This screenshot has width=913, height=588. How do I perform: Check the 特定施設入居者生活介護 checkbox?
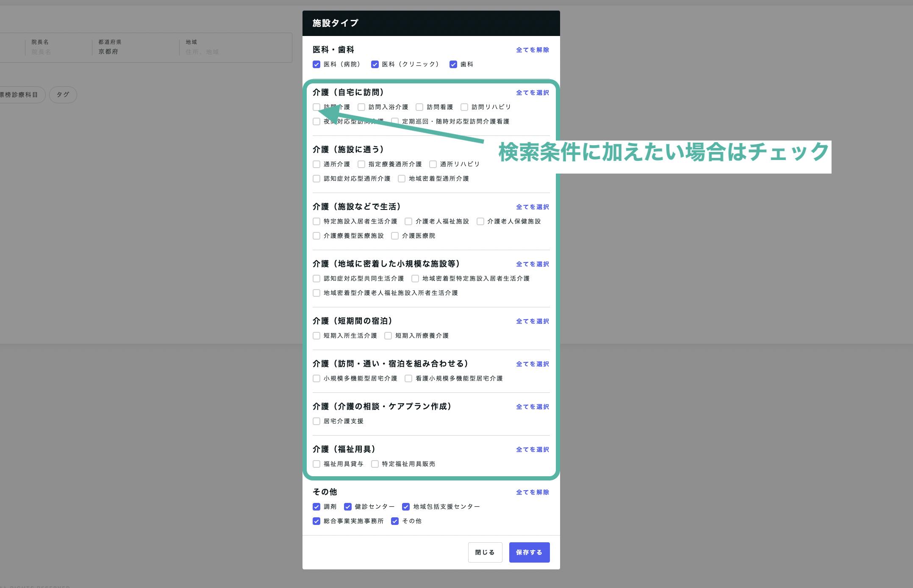316,221
